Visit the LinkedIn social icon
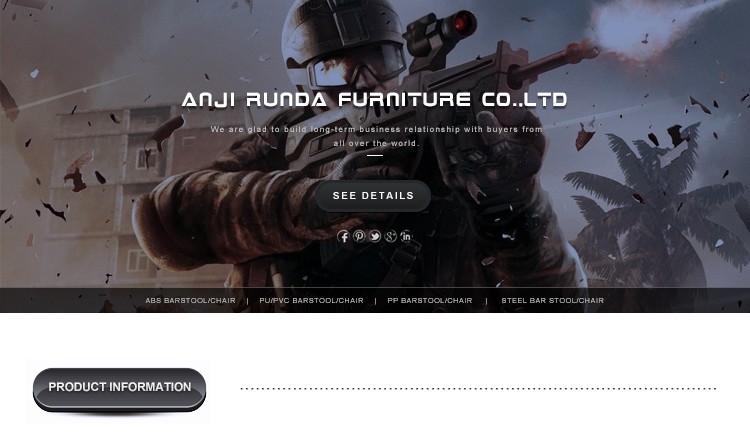750x445 pixels. pyautogui.click(x=406, y=236)
